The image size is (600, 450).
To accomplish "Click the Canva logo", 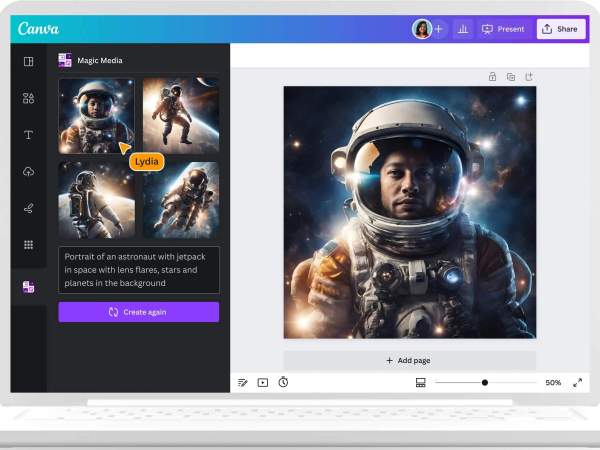I will click(38, 29).
